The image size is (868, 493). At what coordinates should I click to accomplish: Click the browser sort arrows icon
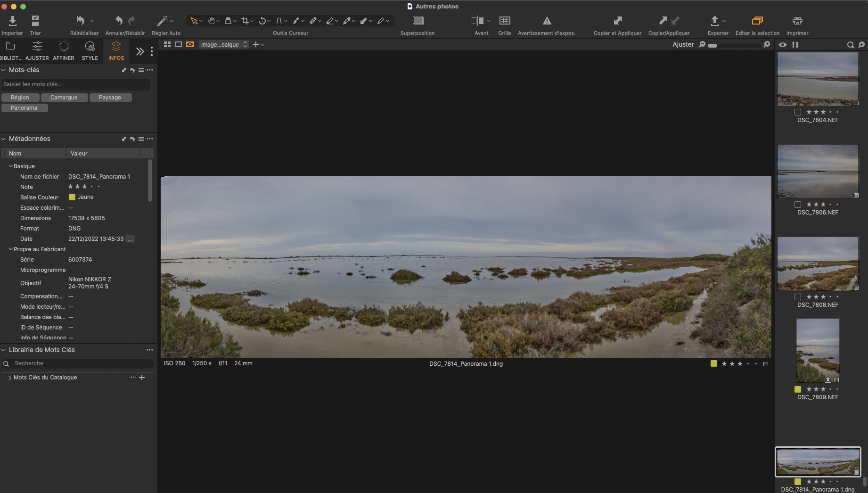(x=795, y=45)
